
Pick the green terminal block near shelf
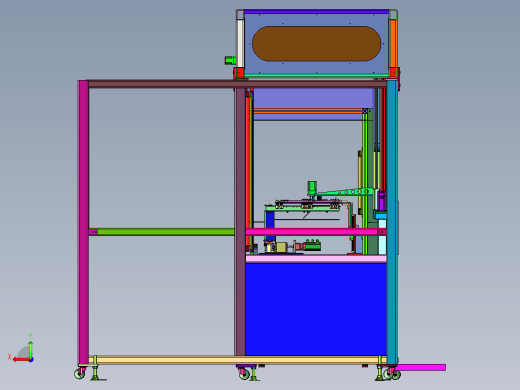click(313, 246)
